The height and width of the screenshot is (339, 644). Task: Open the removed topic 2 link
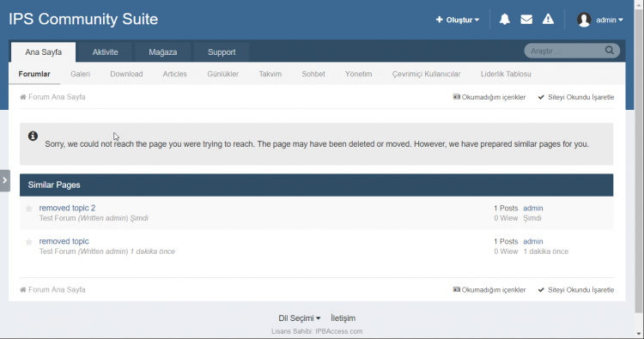(x=67, y=208)
